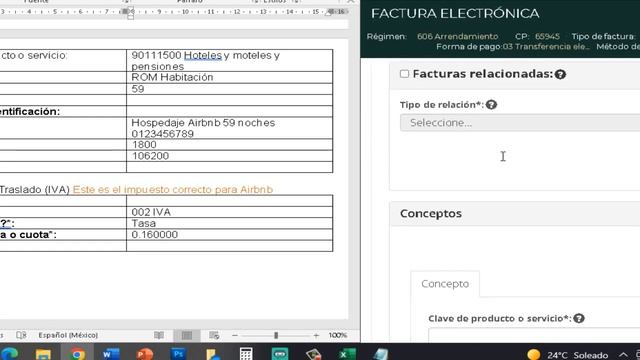Click the 002 IVA cell
The width and height of the screenshot is (640, 360).
click(x=230, y=212)
